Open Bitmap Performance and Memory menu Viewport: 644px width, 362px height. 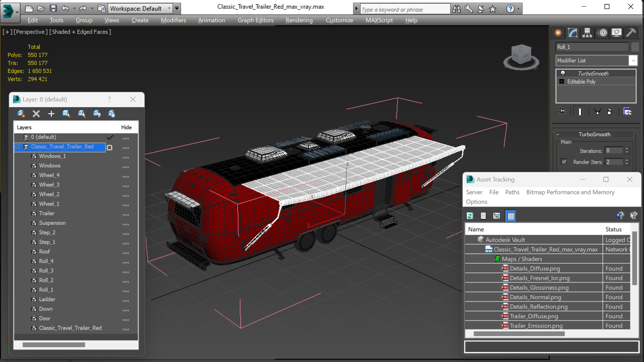pos(571,192)
